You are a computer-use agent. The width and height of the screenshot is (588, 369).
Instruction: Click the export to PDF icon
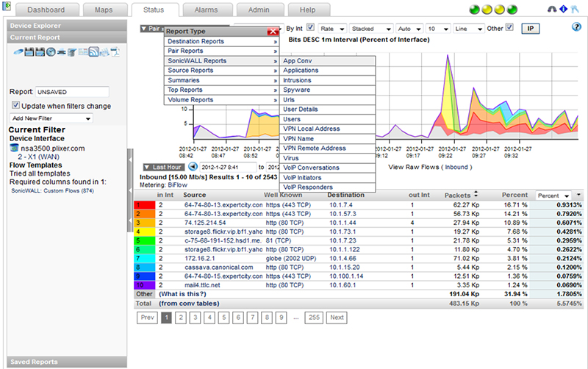(115, 52)
